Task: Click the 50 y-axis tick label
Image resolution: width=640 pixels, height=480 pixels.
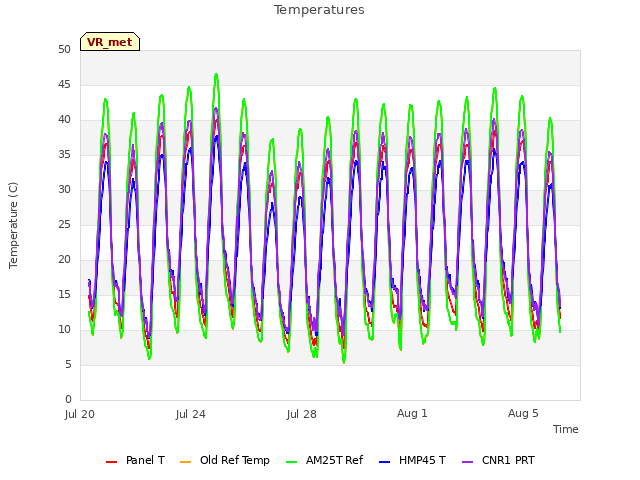Action: (64, 49)
